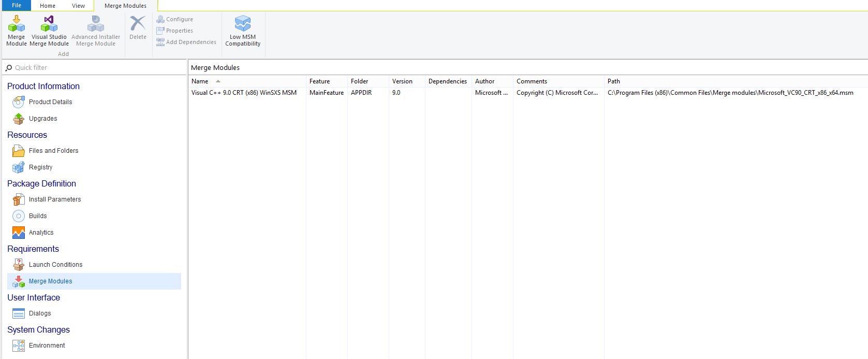Switch to the View tab
Screen dimensions: 868x359
click(78, 6)
